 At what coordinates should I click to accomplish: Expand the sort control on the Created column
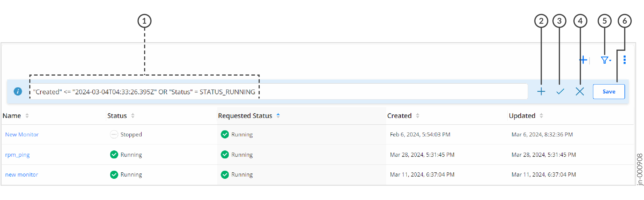pos(418,115)
